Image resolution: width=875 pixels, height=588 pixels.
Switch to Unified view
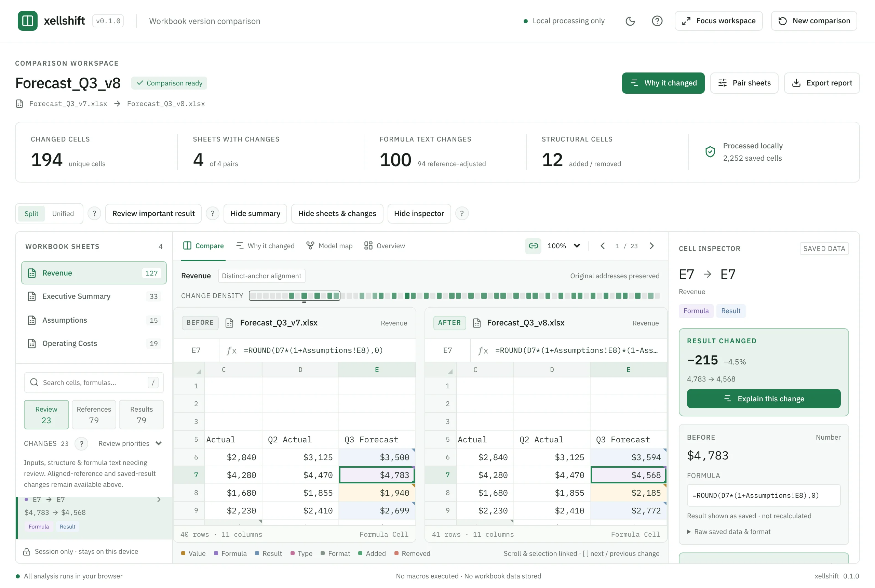63,214
